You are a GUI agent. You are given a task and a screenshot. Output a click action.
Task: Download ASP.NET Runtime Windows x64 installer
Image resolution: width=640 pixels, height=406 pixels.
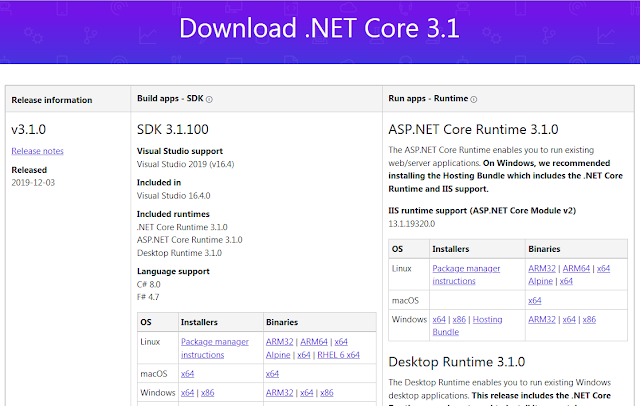pyautogui.click(x=439, y=319)
